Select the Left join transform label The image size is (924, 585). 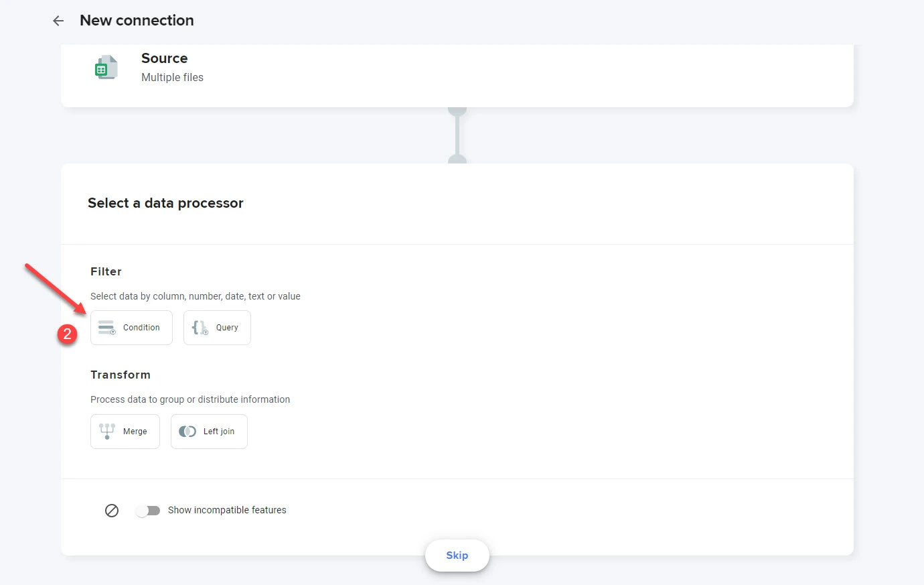click(219, 432)
